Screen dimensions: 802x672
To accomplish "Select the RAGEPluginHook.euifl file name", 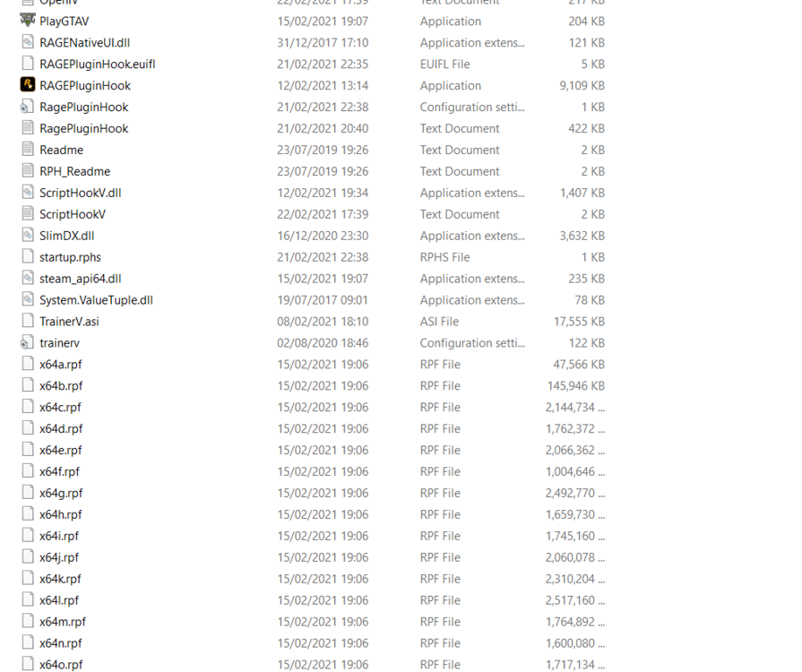I will (x=97, y=64).
